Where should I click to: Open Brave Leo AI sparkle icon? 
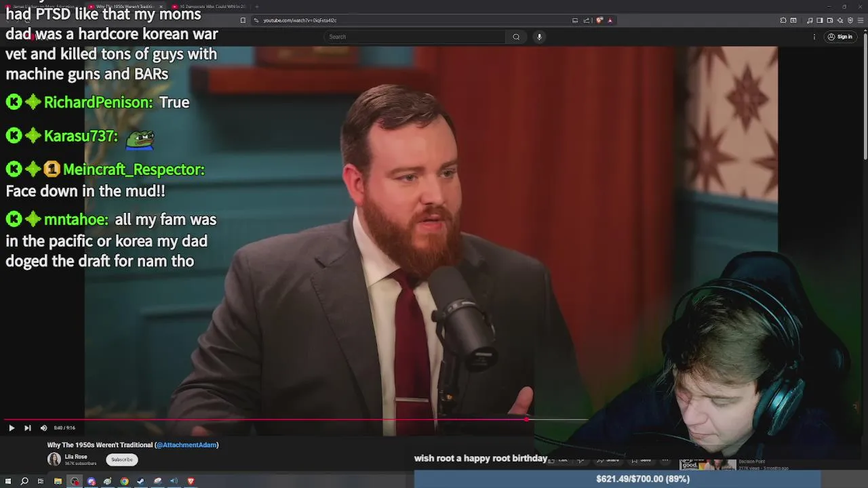(x=840, y=20)
